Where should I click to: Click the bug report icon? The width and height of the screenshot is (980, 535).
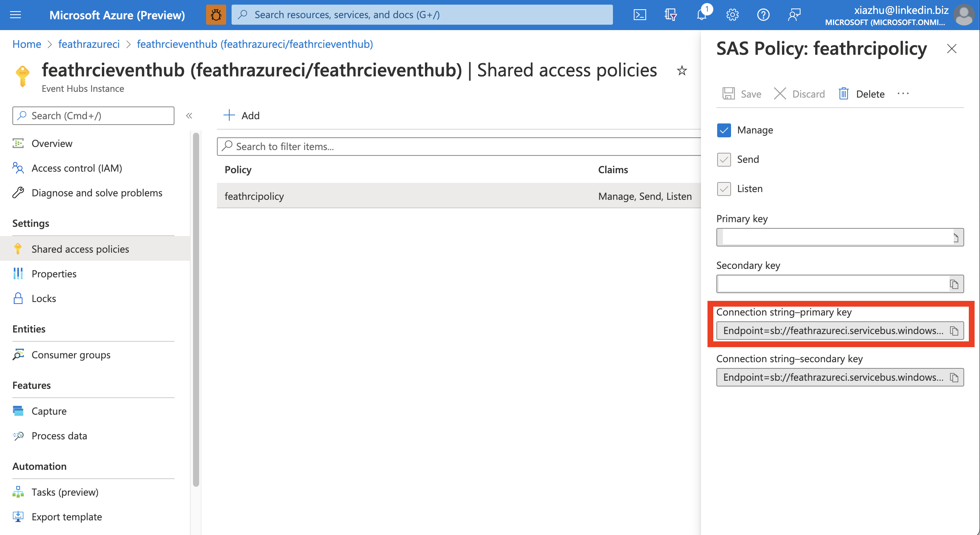click(x=216, y=15)
